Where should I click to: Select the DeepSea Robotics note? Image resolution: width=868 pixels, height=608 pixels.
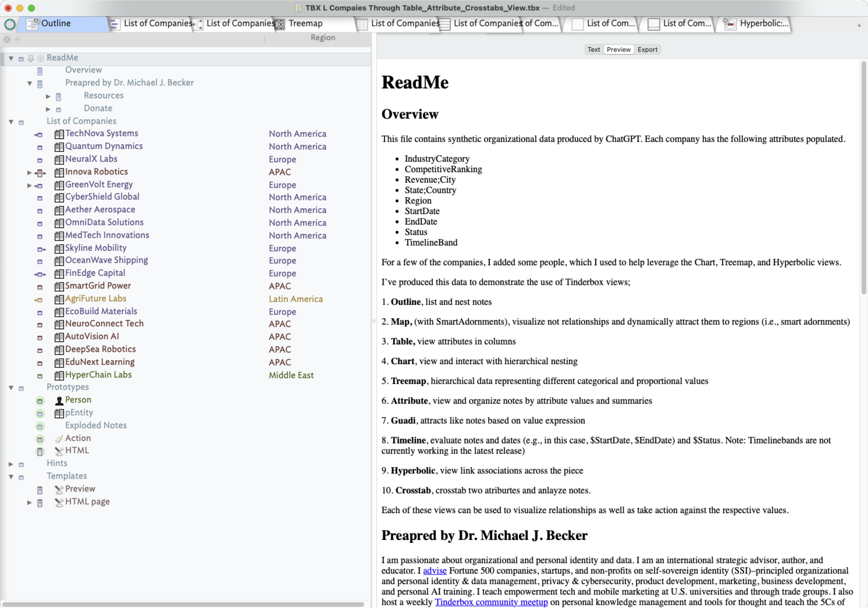pyautogui.click(x=100, y=349)
